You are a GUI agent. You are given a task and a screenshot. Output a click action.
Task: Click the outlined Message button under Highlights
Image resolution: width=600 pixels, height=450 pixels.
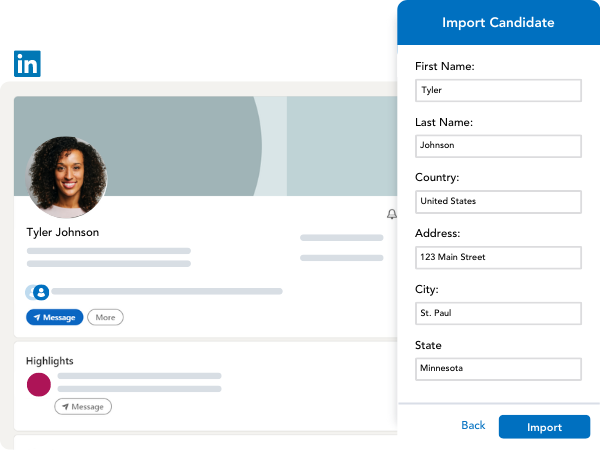tap(83, 407)
